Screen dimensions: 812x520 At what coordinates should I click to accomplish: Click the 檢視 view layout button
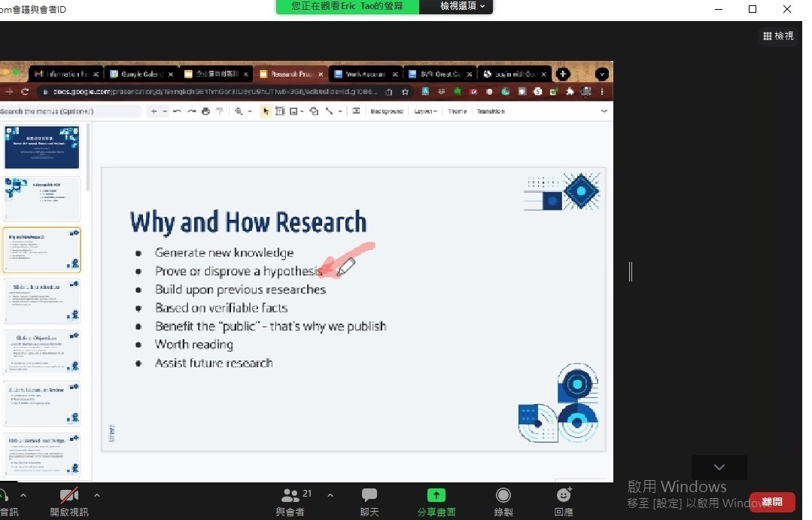point(778,35)
